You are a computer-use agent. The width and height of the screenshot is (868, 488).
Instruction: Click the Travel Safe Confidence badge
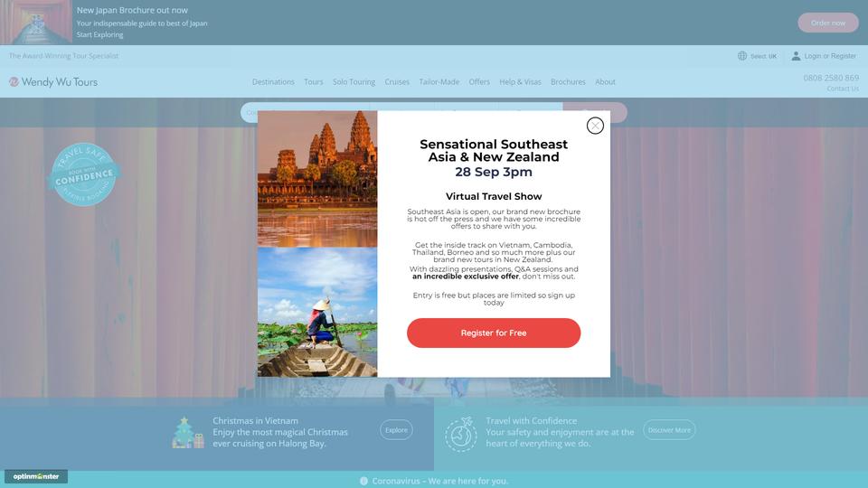coord(84,174)
